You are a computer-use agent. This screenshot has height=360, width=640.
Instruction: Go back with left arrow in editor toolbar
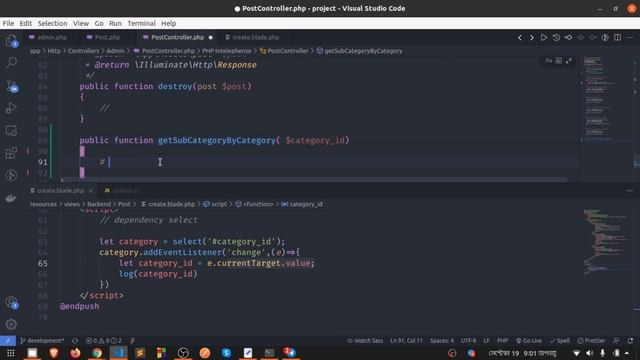point(520,38)
